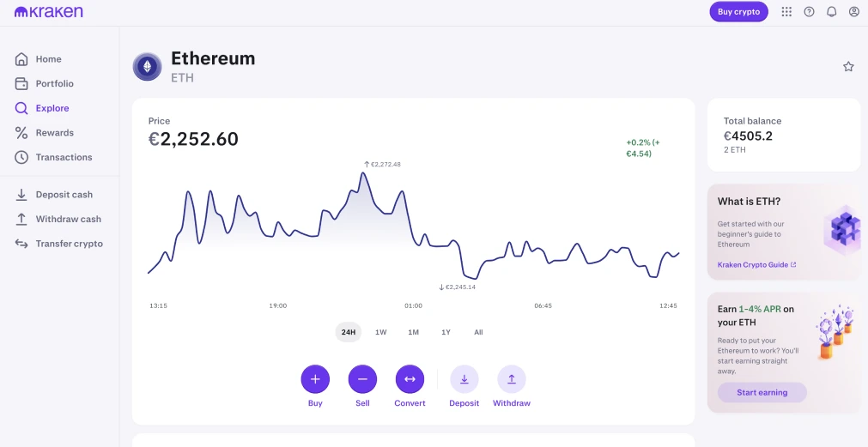This screenshot has width=868, height=447.
Task: Open Deposit cash label in sidebar
Action: (x=64, y=195)
